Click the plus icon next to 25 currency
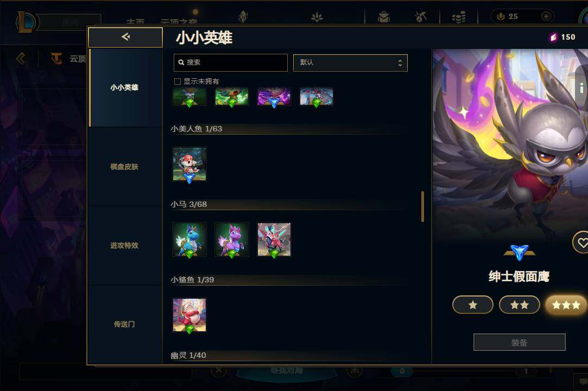The height and width of the screenshot is (391, 588). point(546,16)
